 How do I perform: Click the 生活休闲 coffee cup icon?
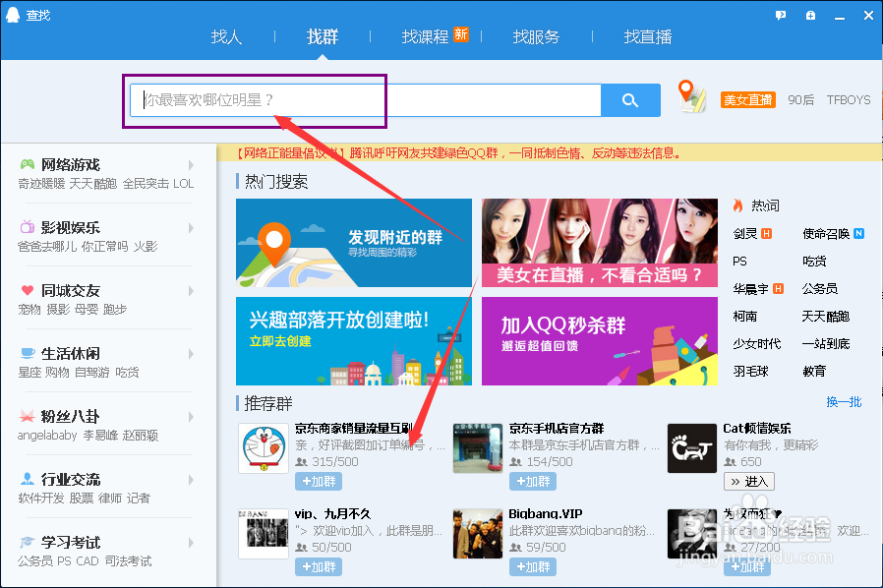(x=27, y=353)
